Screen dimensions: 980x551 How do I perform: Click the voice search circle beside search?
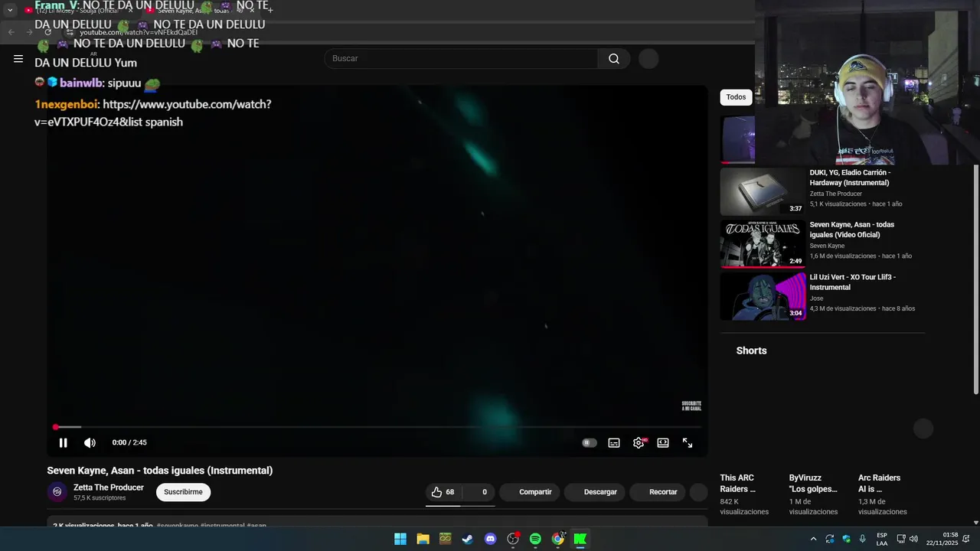648,59
